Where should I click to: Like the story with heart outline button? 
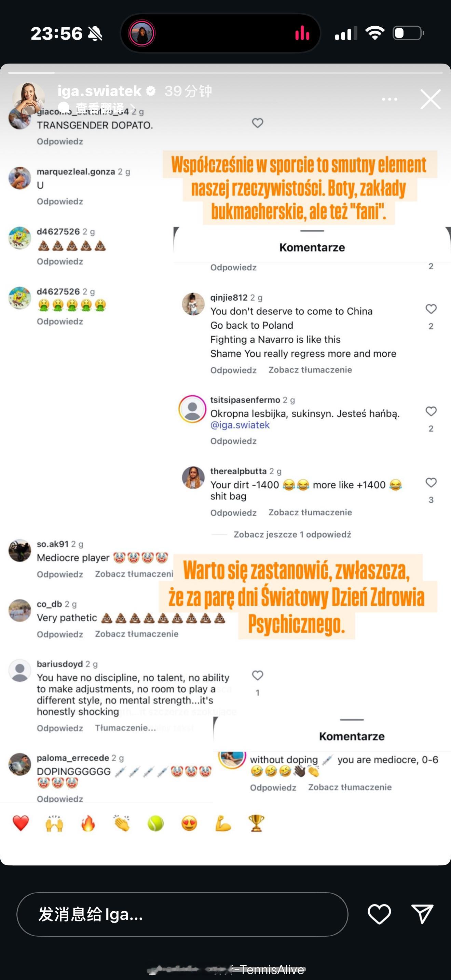point(379,914)
